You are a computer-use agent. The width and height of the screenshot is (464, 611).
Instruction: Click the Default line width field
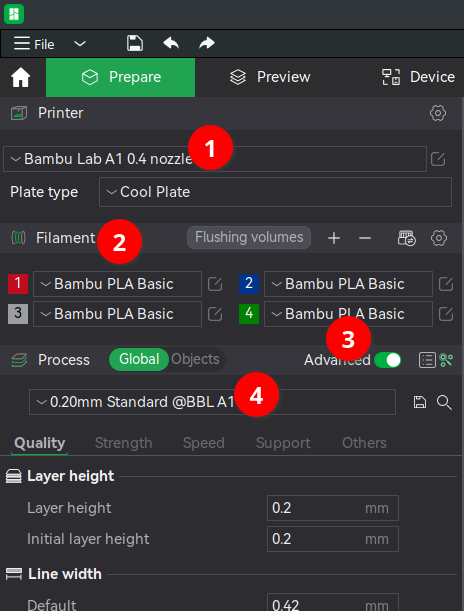pos(333,602)
